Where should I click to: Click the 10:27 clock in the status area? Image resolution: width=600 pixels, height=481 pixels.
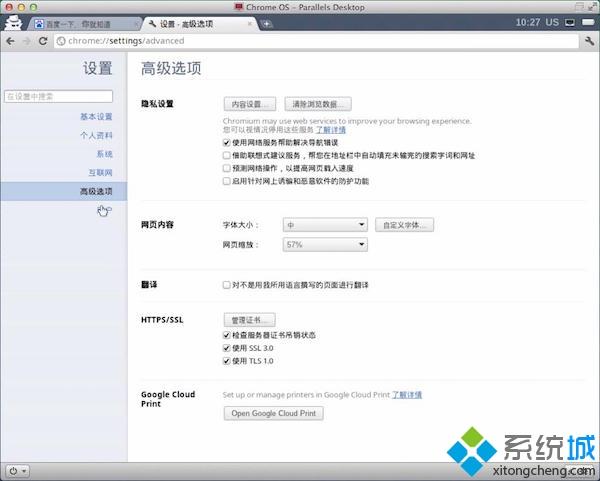527,23
